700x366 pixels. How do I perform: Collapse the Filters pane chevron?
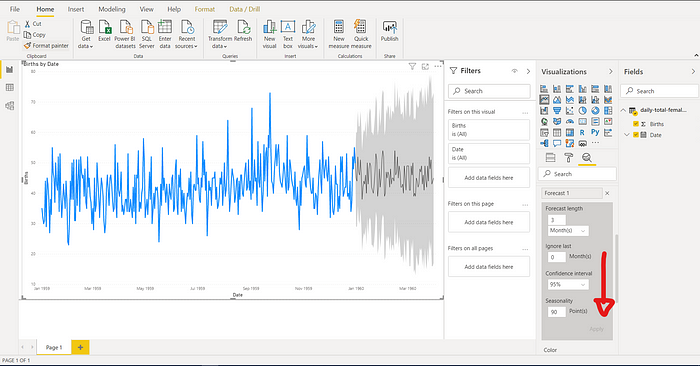528,71
